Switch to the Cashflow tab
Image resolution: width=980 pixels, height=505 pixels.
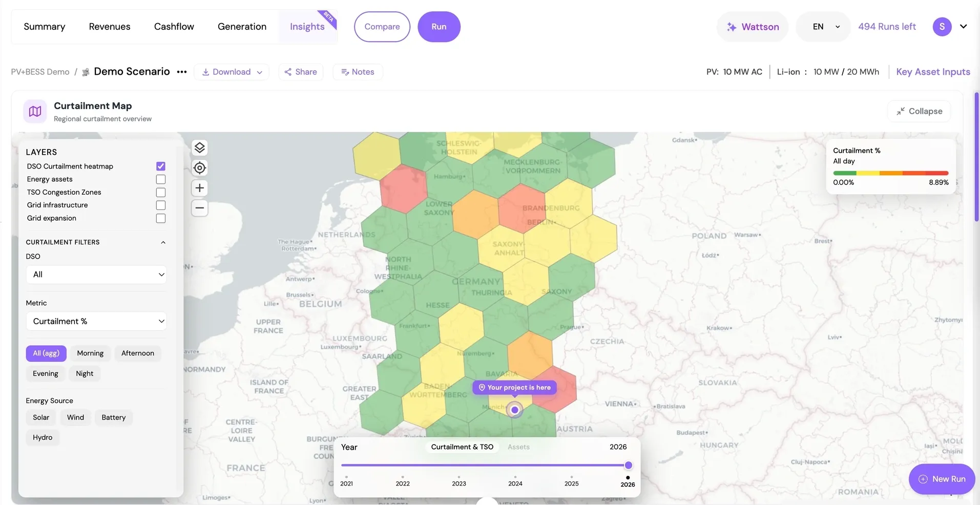click(174, 27)
